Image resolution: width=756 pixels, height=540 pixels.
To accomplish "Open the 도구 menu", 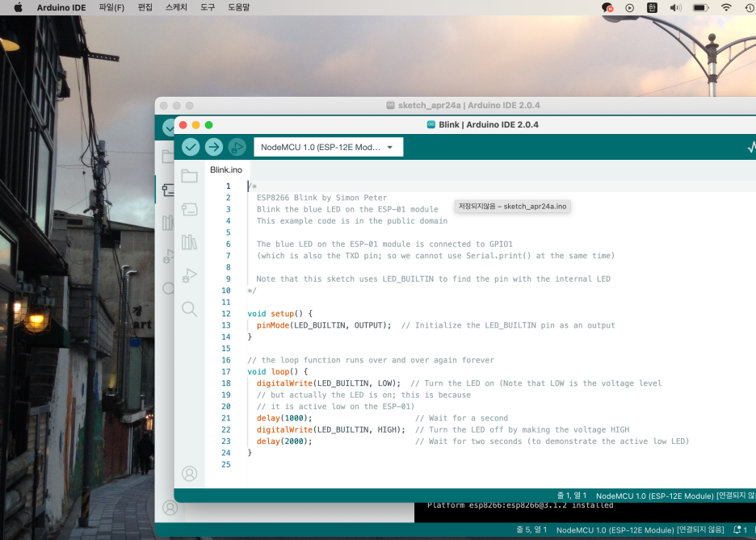I will point(208,7).
